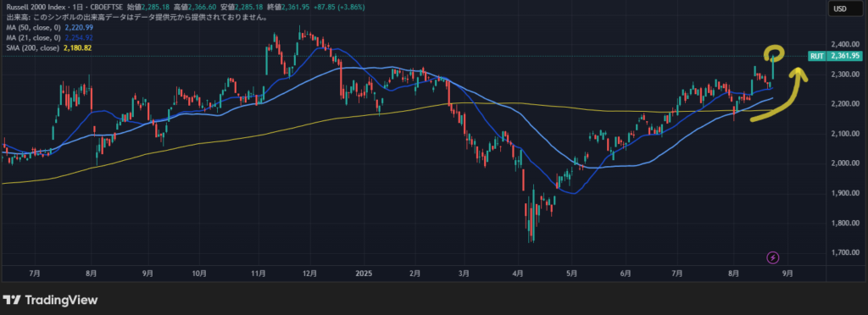The height and width of the screenshot is (315, 868).
Task: Select the MA (21, close, 0) indicator legend
Action: 33,37
